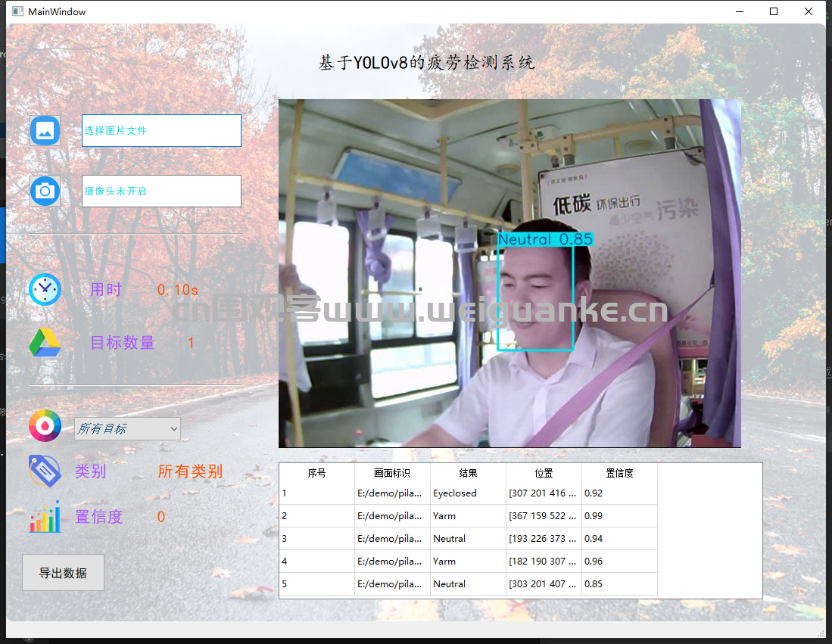Open the 所有目标 dropdown list
The width and height of the screenshot is (832, 644).
coord(127,429)
